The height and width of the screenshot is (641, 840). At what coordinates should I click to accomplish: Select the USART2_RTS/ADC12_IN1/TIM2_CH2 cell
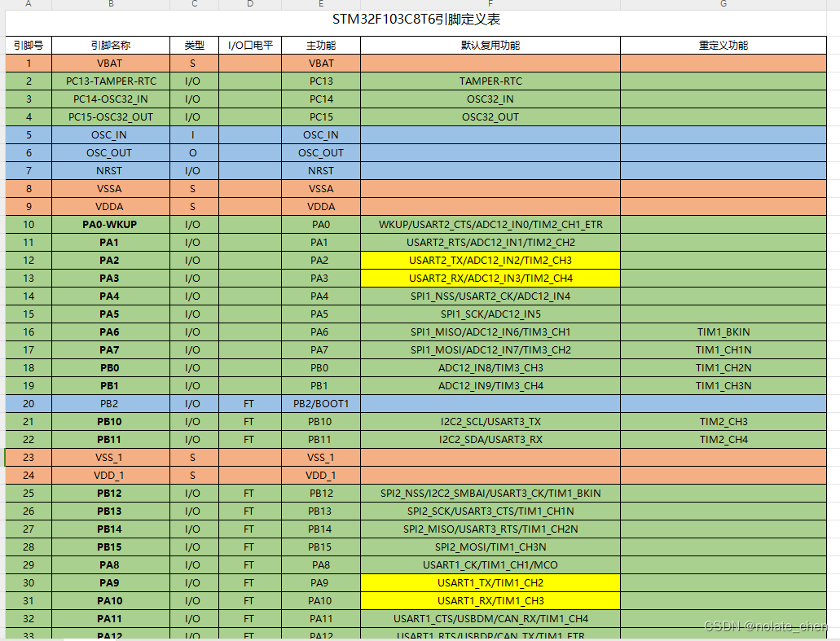tap(490, 243)
